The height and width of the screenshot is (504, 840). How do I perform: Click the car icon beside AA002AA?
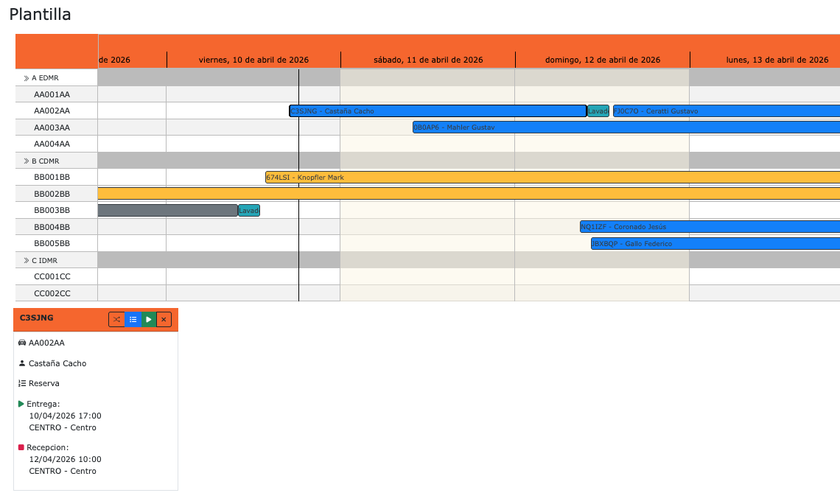point(22,342)
